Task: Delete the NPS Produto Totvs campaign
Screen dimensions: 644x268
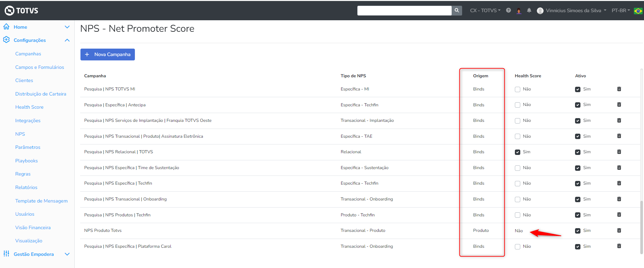Action: 619,231
